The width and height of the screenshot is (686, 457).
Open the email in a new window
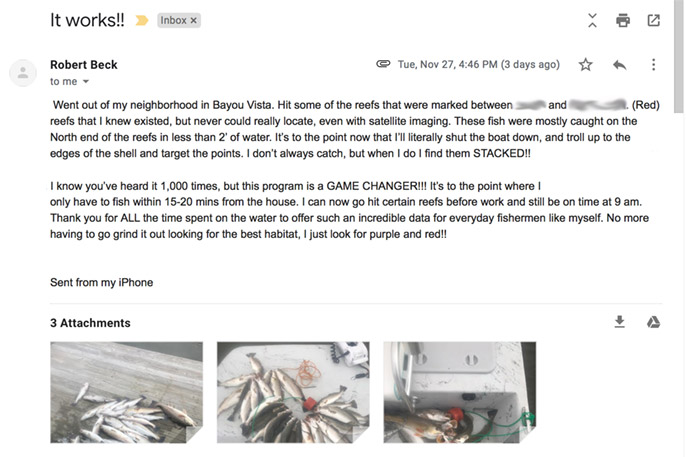[653, 20]
